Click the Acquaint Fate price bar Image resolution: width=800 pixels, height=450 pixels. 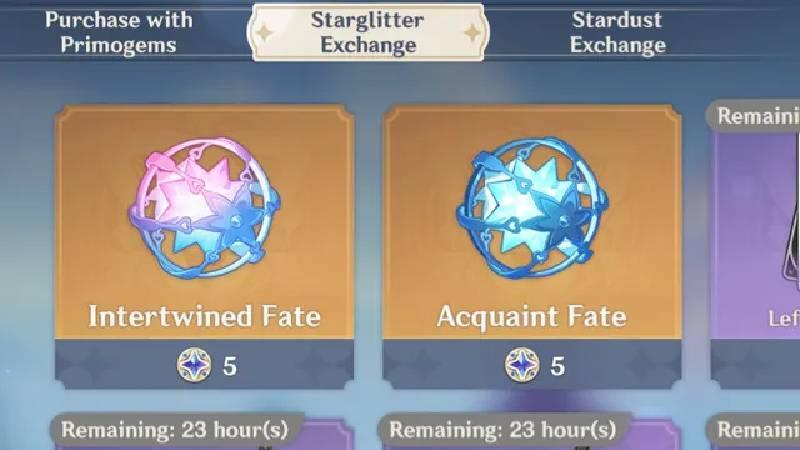pos(532,364)
